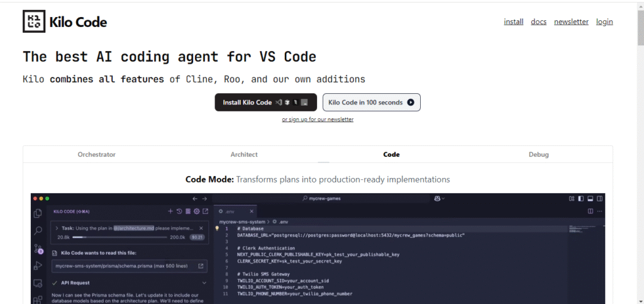Open Kilo Code settings gear icon
Image resolution: width=644 pixels, height=304 pixels.
coord(196,211)
